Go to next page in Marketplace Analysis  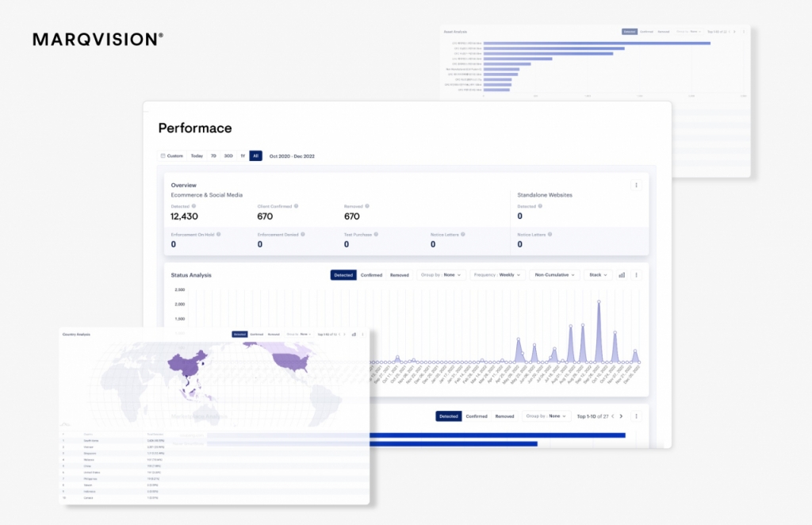tap(622, 416)
